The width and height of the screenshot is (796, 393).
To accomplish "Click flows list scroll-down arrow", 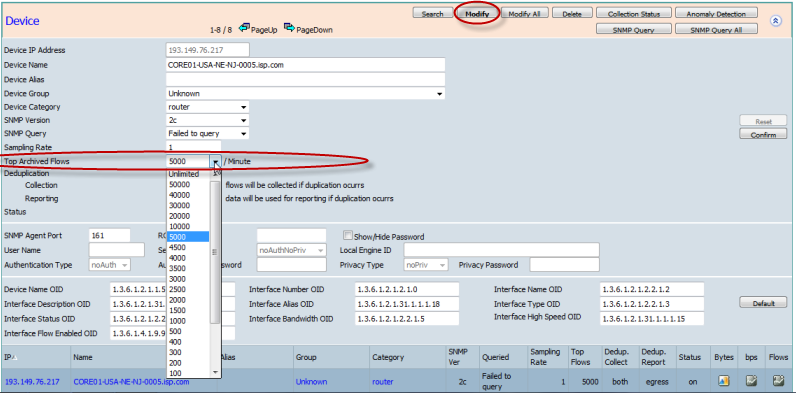I will click(x=215, y=373).
